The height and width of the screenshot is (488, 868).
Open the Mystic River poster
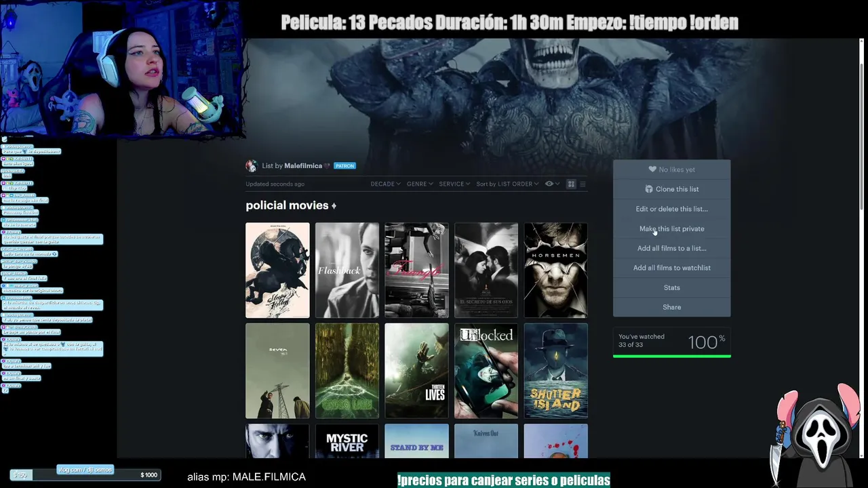pyautogui.click(x=347, y=441)
